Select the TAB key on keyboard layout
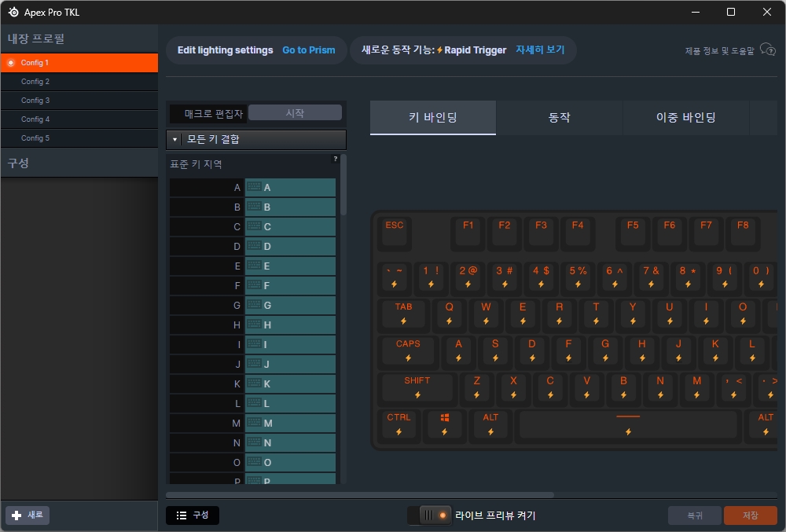 point(403,314)
